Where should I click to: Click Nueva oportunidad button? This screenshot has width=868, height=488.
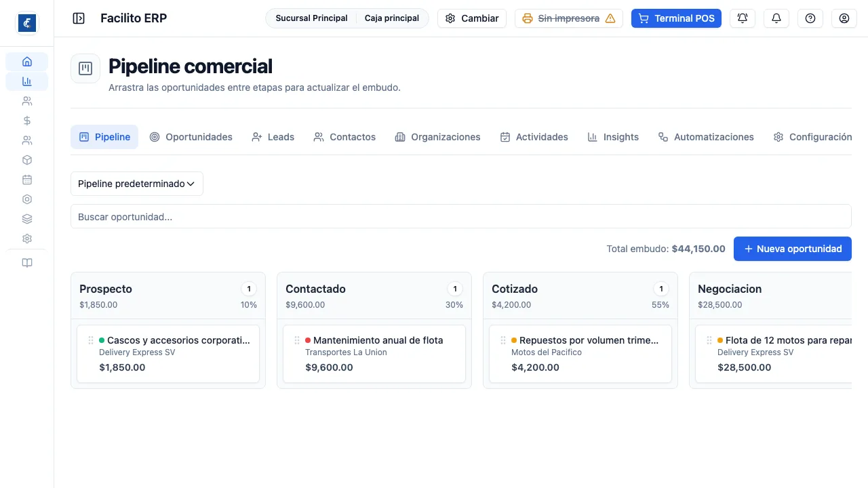793,249
